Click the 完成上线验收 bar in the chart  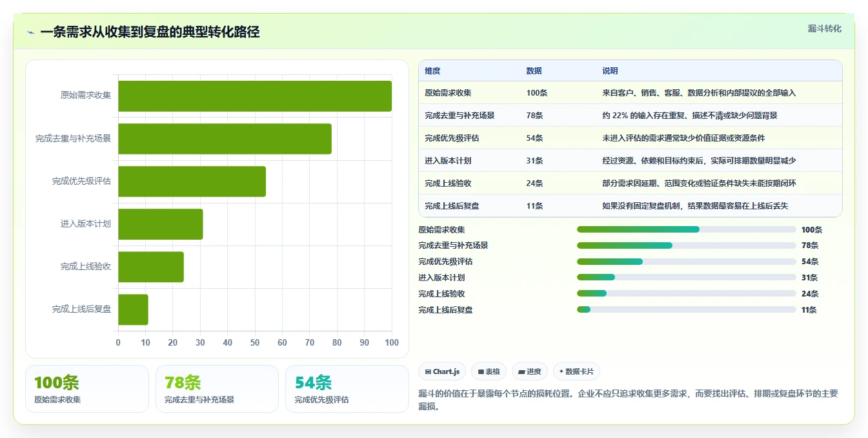pyautogui.click(x=151, y=267)
